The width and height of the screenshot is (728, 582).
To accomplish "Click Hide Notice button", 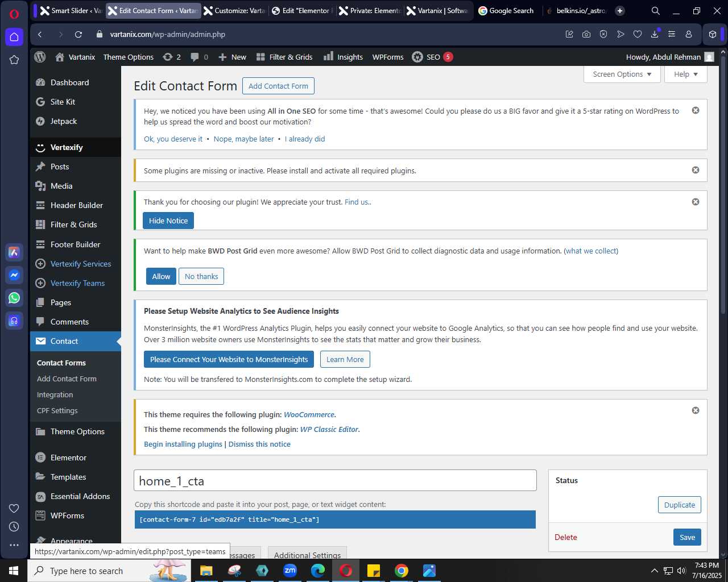I will coord(168,221).
